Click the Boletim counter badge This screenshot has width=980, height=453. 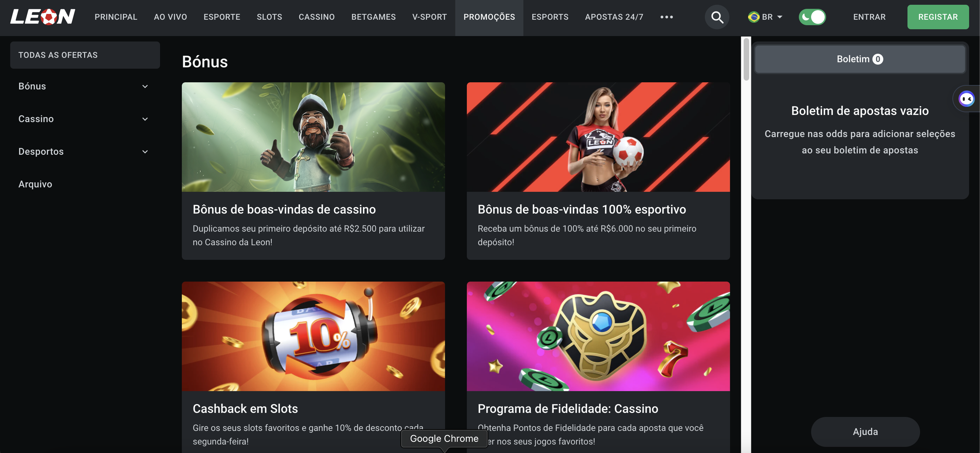pos(878,59)
